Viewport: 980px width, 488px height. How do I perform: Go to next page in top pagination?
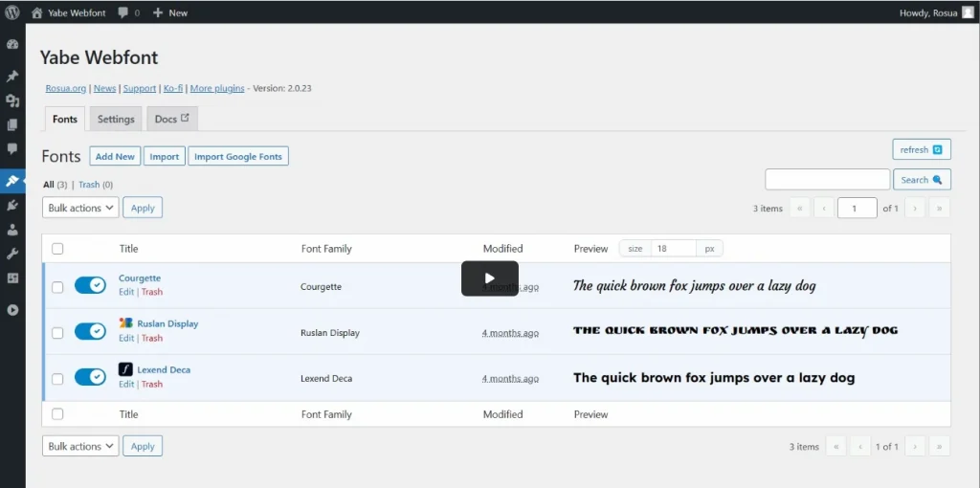(x=915, y=208)
